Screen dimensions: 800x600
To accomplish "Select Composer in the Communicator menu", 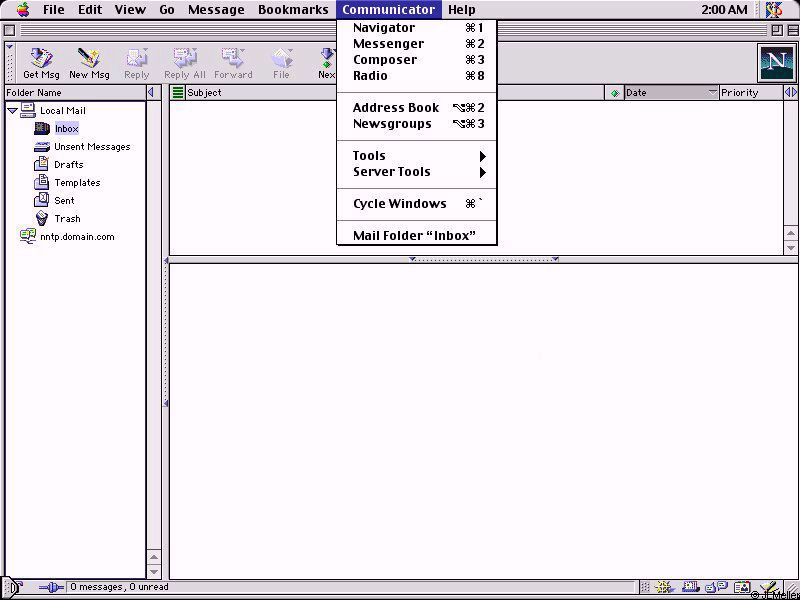I will 385,60.
